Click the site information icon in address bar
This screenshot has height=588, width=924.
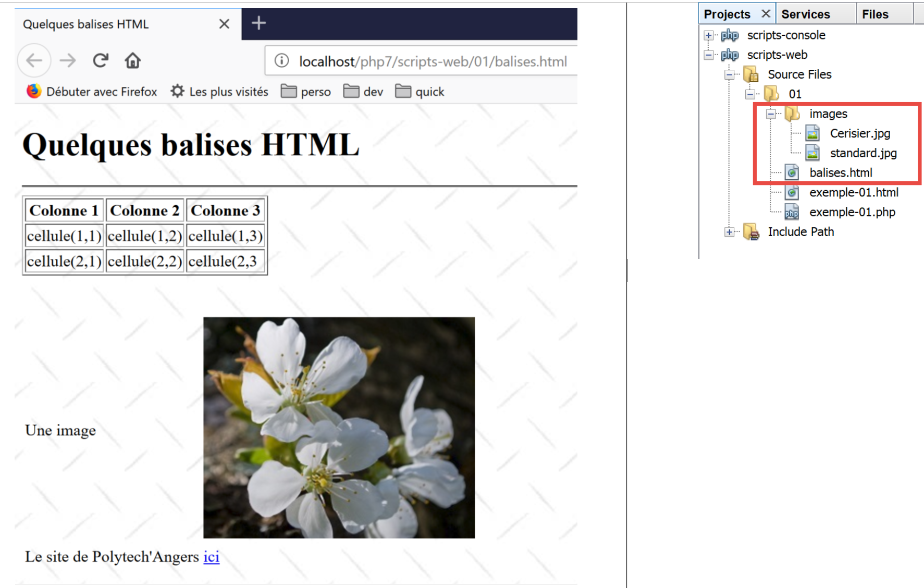[281, 61]
